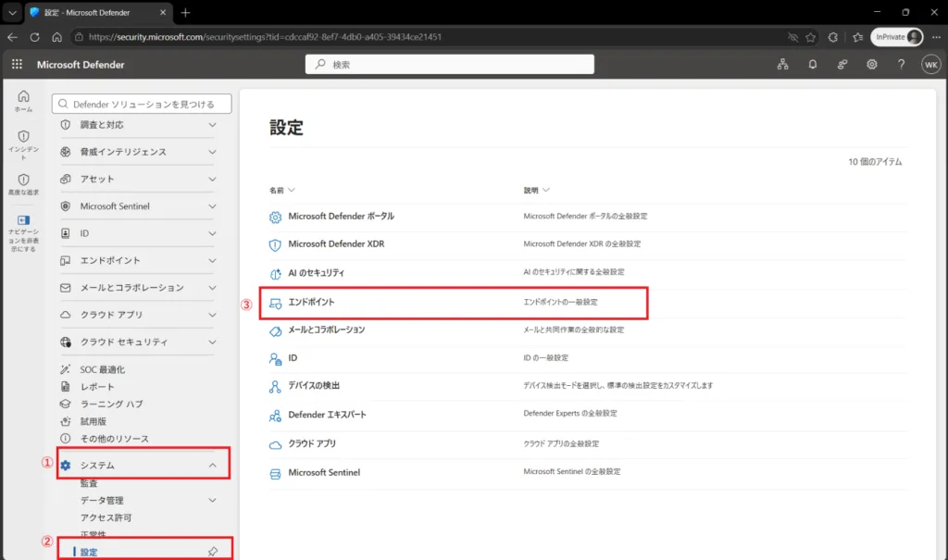This screenshot has height=560, width=948.
Task: Click the feedback icon in header
Action: click(842, 64)
